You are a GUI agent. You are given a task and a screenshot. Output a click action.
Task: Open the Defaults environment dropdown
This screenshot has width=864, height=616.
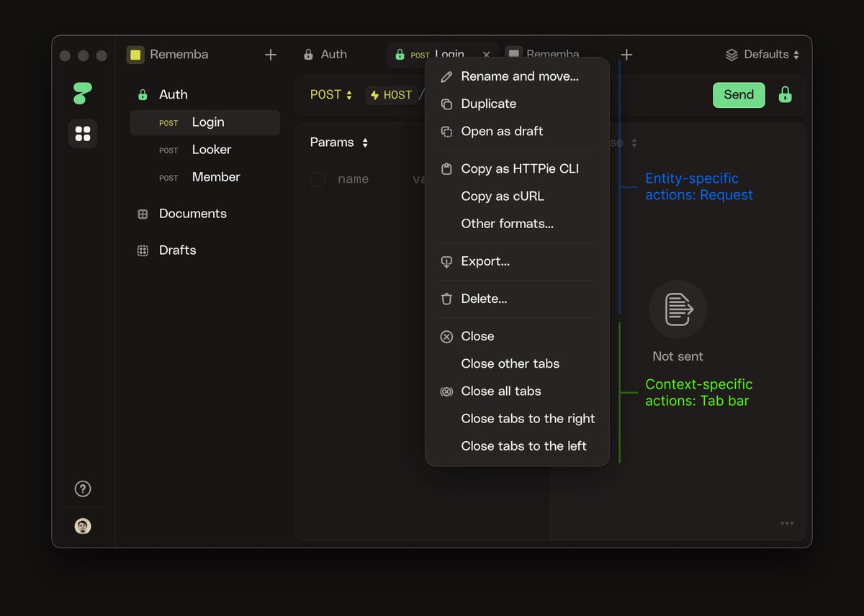point(762,54)
